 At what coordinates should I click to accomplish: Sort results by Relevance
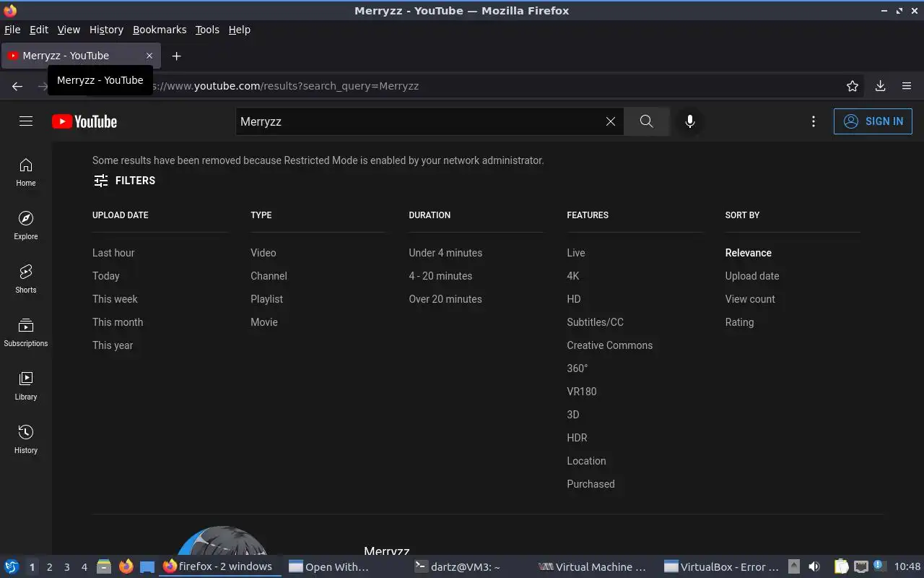tap(749, 253)
